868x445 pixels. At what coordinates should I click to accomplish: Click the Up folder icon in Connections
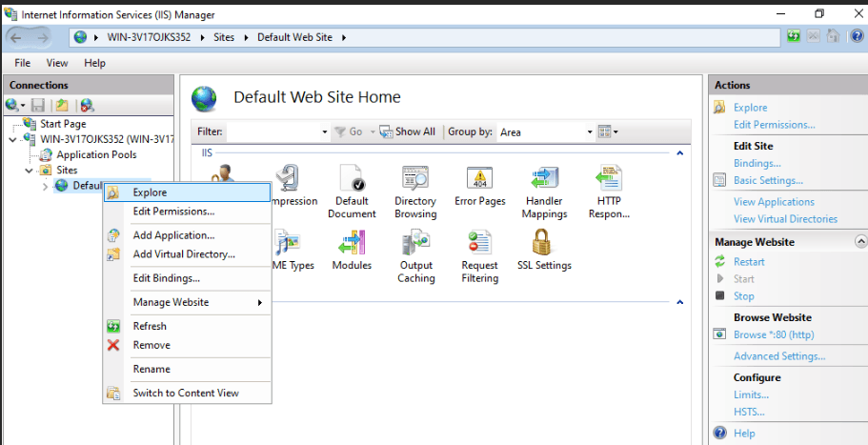point(61,105)
